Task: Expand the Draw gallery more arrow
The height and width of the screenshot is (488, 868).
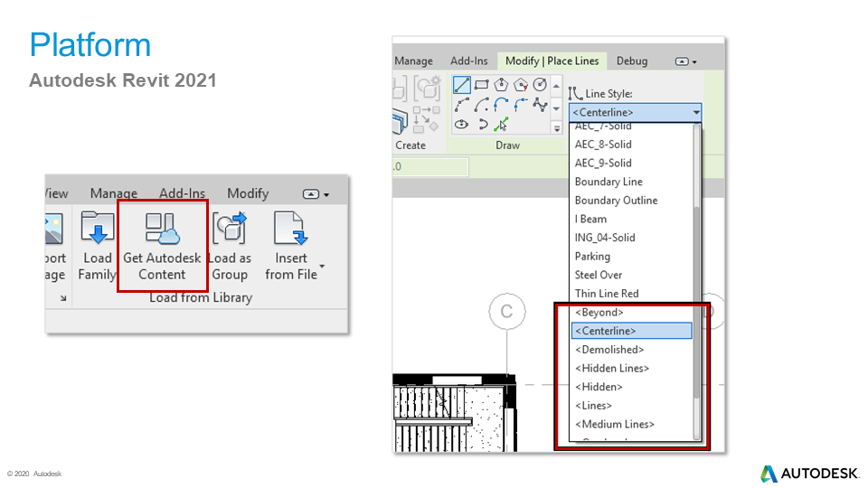Action: click(556, 129)
